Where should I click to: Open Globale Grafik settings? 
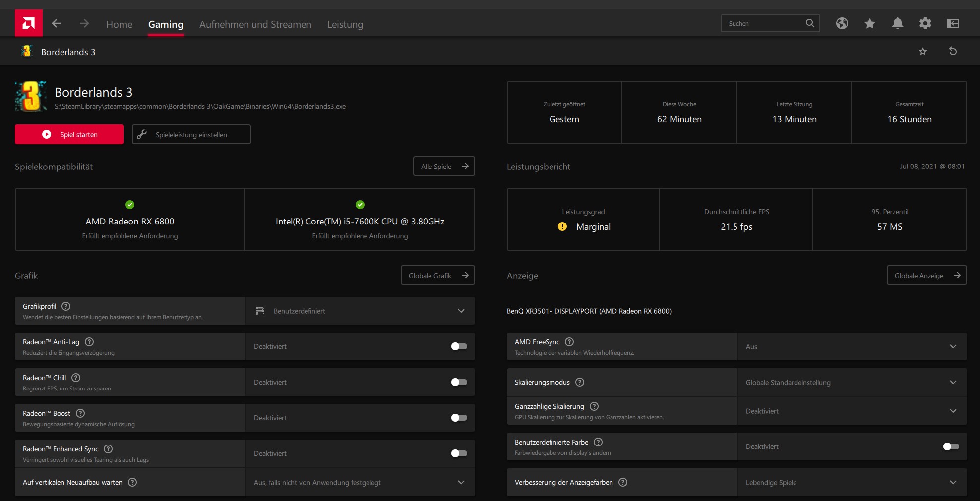438,275
